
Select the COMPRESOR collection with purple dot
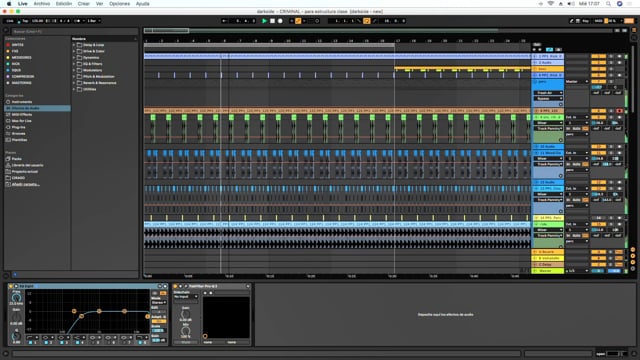pyautogui.click(x=22, y=76)
